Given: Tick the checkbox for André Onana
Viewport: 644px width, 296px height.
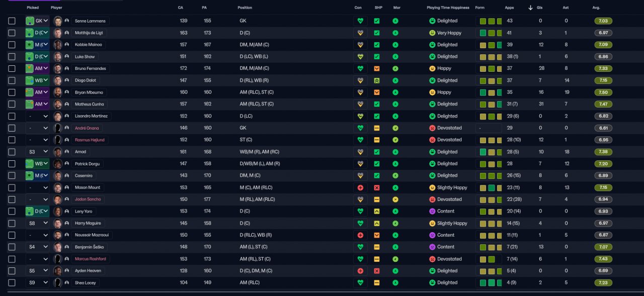Looking at the screenshot, I should (x=12, y=128).
